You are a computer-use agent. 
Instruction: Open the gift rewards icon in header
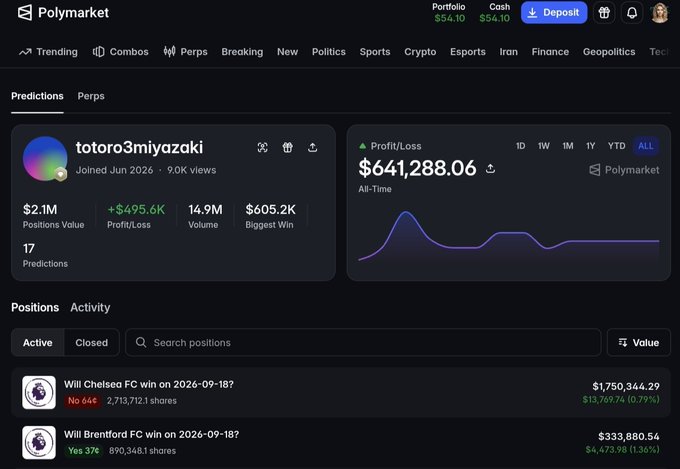pyautogui.click(x=604, y=13)
